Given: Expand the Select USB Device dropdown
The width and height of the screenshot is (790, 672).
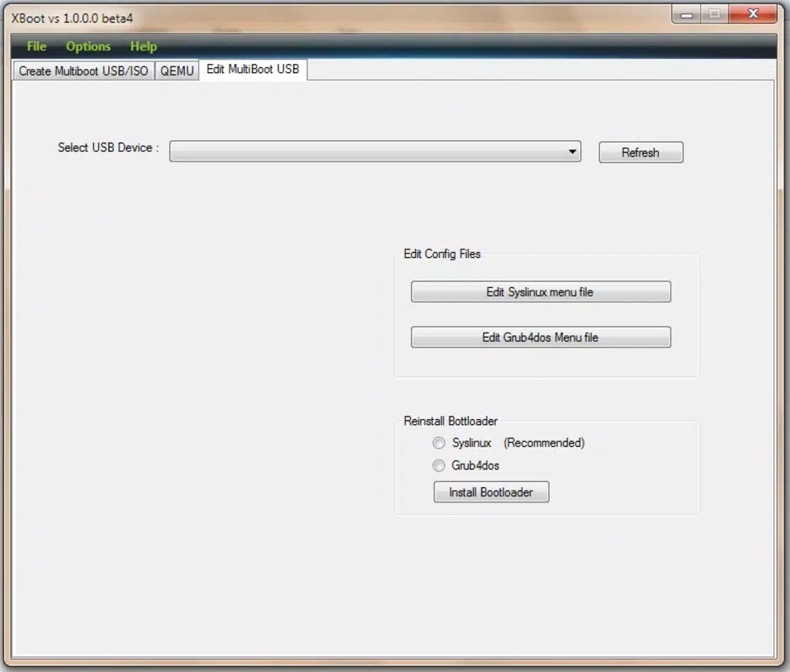Looking at the screenshot, I should tap(375, 151).
